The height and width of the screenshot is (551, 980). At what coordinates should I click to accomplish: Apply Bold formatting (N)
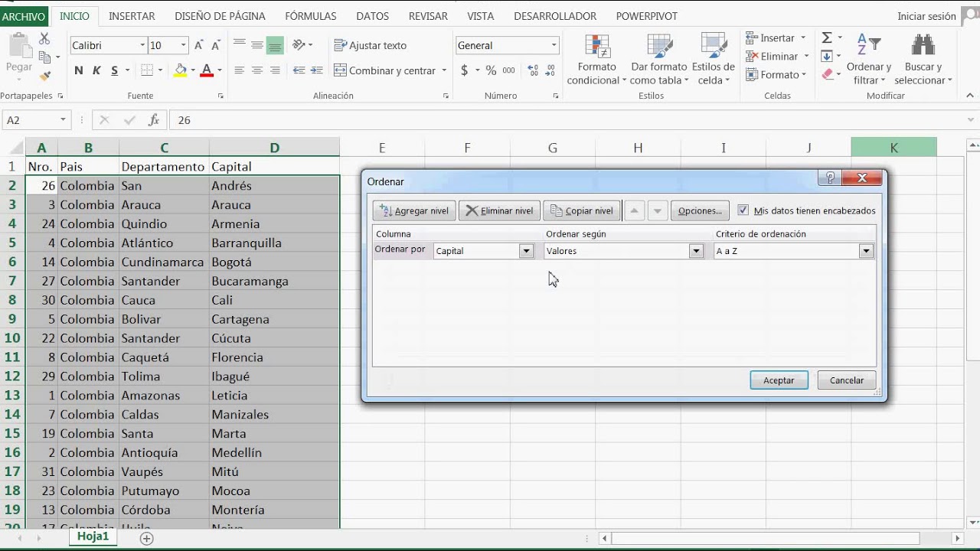click(79, 70)
